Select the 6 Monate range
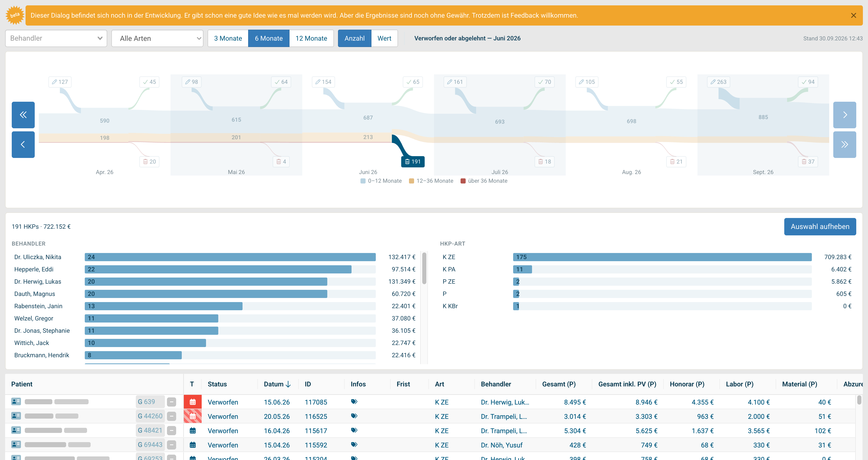The height and width of the screenshot is (460, 868). (269, 38)
